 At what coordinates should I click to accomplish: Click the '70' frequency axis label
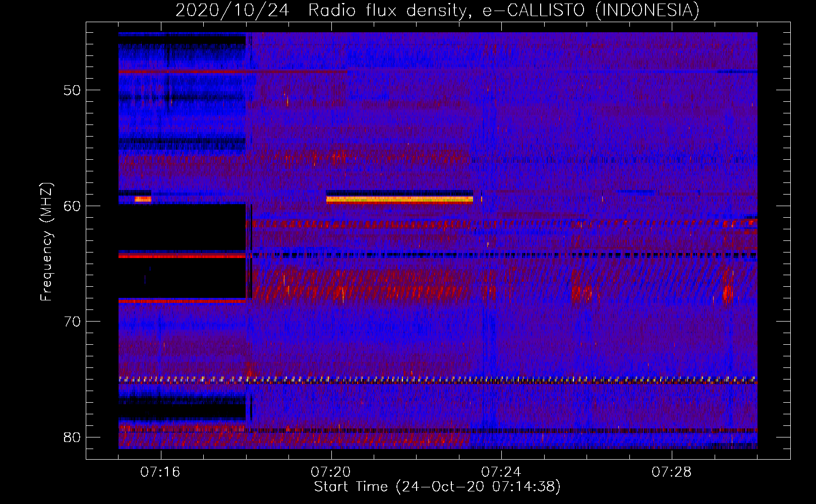point(72,322)
